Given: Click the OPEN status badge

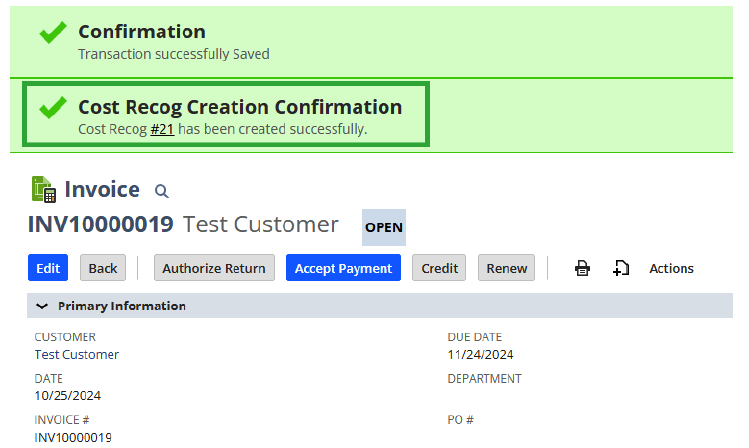Looking at the screenshot, I should (384, 227).
